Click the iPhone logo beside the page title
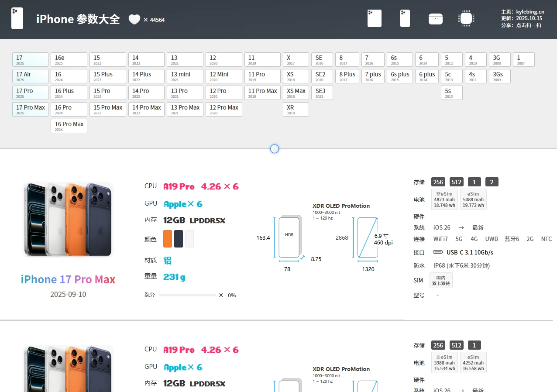The height and width of the screenshot is (392, 557). pyautogui.click(x=17, y=18)
